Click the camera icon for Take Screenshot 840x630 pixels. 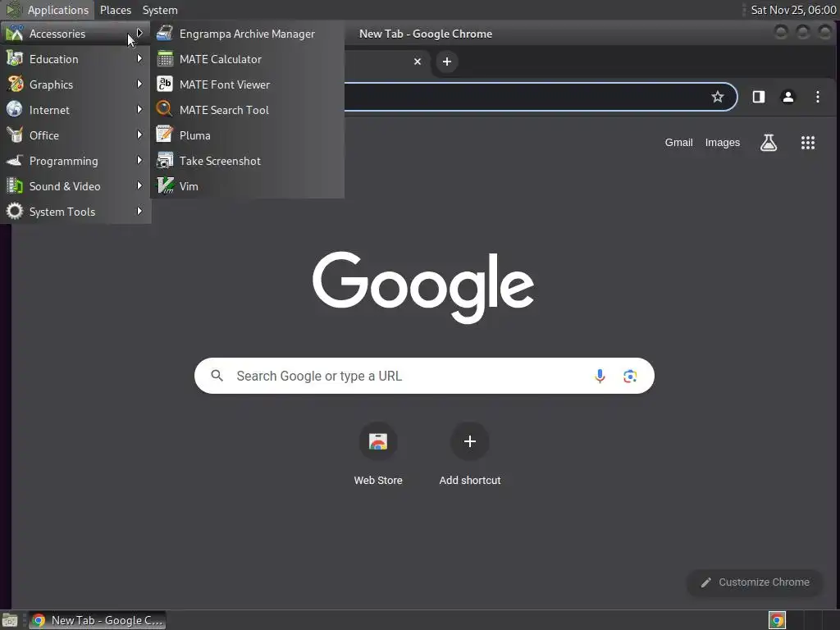[x=164, y=160]
